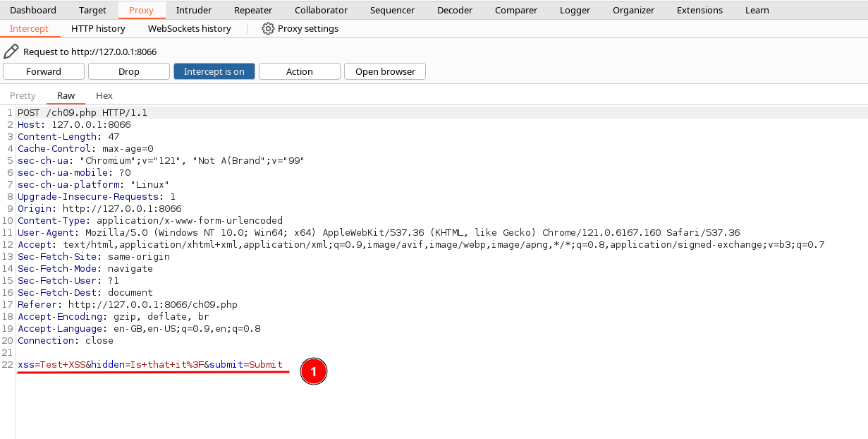Switch to the Hex view tab

point(104,96)
